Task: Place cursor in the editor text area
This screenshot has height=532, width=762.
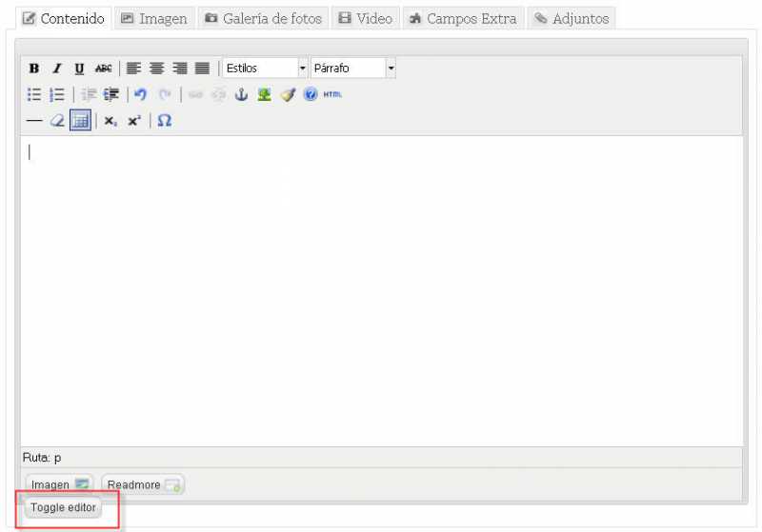Action: (382, 291)
